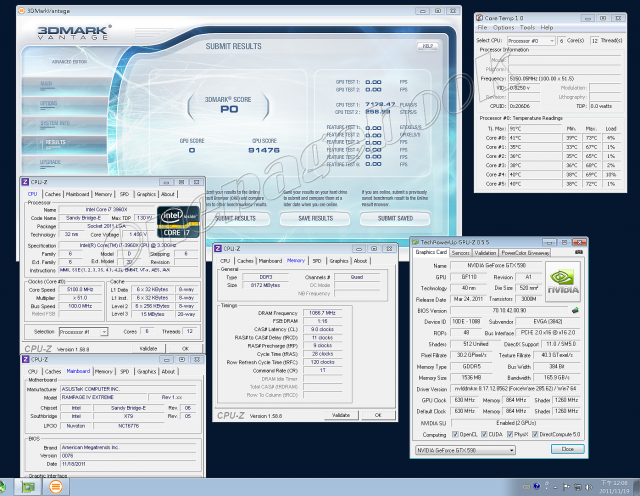Open the orange 3DMark taskbar icon
The image size is (640, 496).
(x=56, y=487)
